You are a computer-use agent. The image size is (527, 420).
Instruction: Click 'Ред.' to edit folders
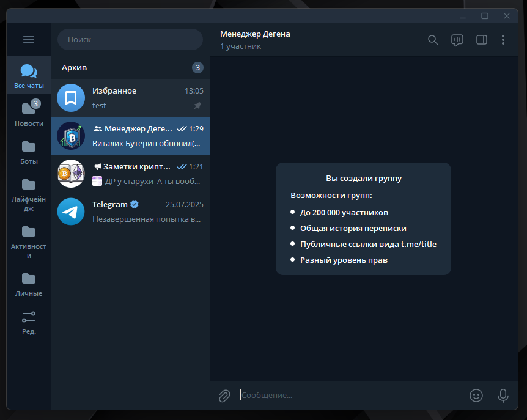point(29,322)
